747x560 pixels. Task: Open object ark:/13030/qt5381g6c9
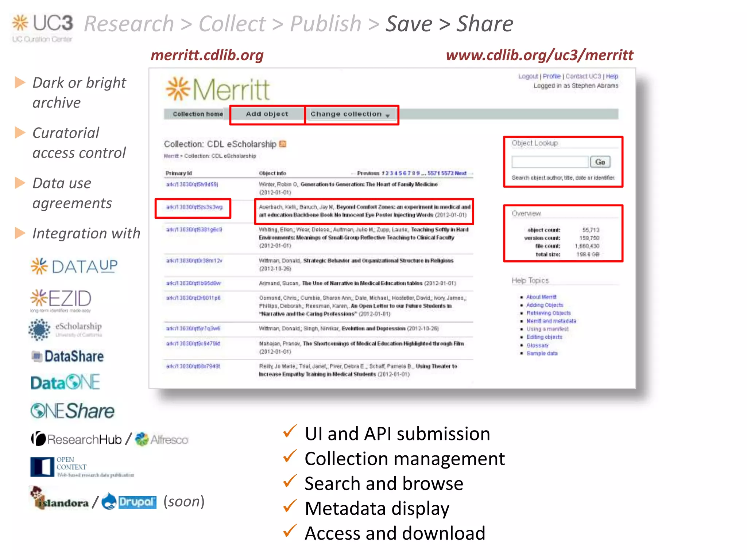(194, 230)
